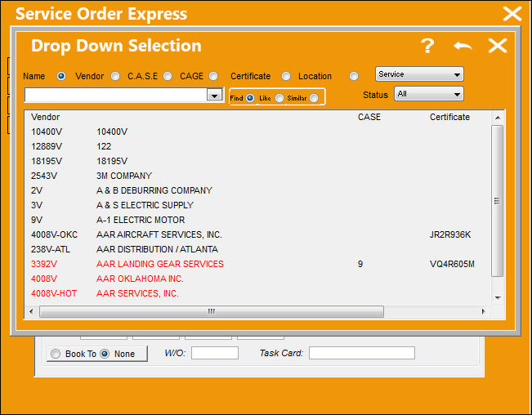Viewport: 532px width, 415px height.
Task: Select AAR AIRCRAFT SERVICES, INC. row
Action: (258, 234)
